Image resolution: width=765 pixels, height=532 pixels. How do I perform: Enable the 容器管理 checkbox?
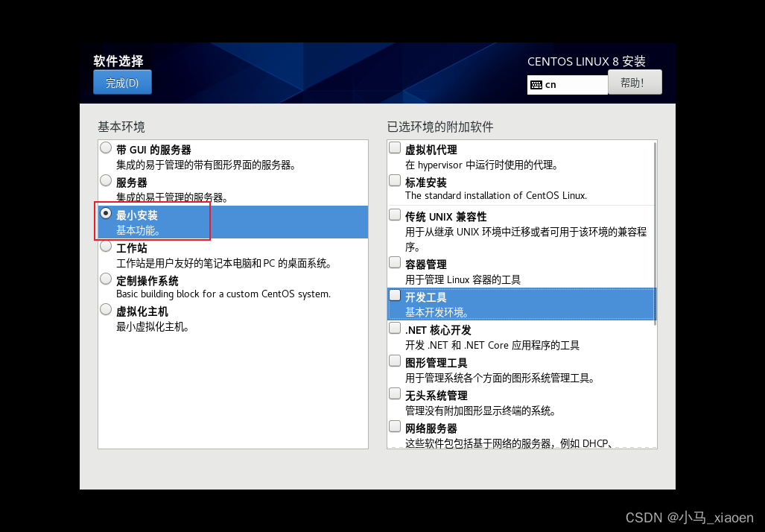(x=395, y=262)
